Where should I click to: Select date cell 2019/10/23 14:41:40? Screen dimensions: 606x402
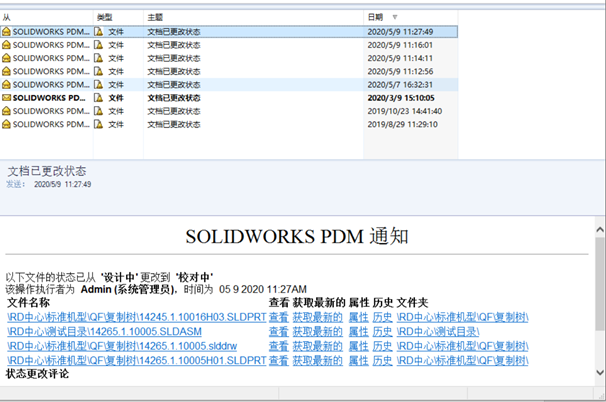[405, 111]
